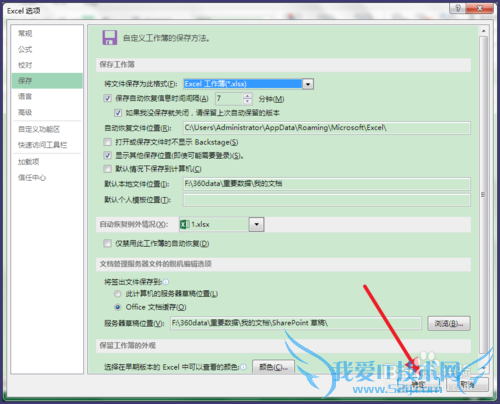Click the Excel 工作簿(*.xlsx) format box
Viewport: 500px width, 404px height.
tap(243, 84)
